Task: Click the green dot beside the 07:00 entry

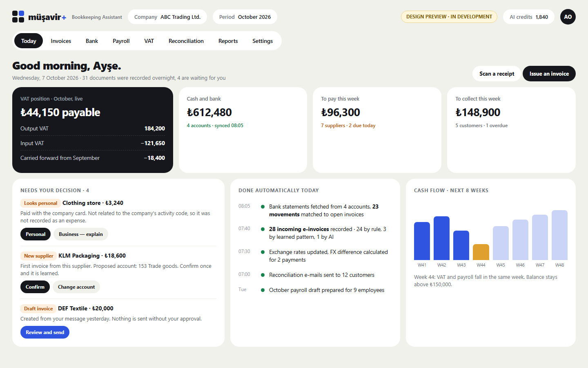Action: (263, 275)
